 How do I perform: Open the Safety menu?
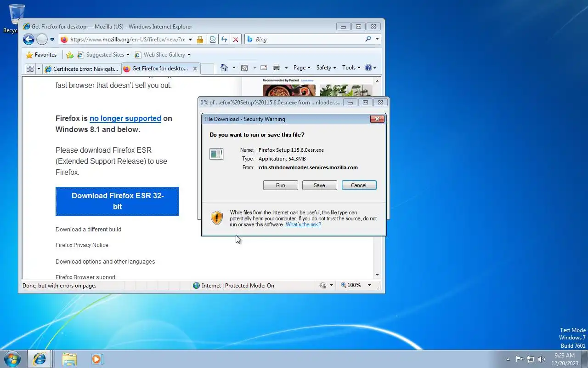click(x=326, y=68)
